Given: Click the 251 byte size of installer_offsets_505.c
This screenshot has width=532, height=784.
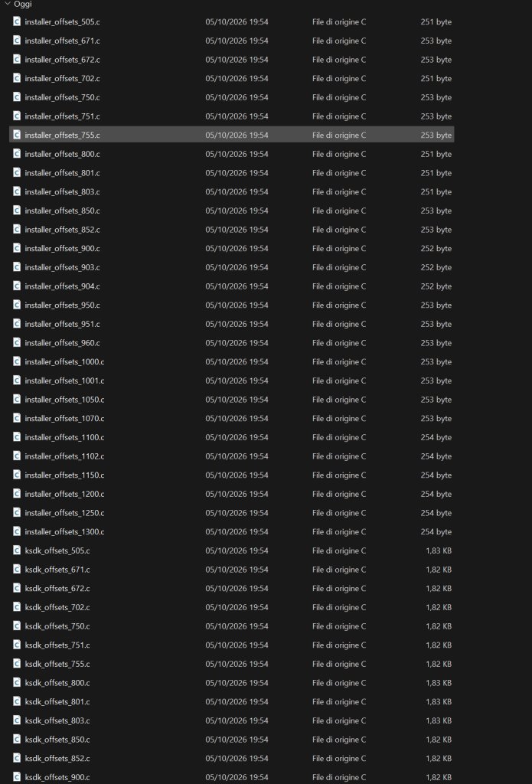Looking at the screenshot, I should click(436, 21).
